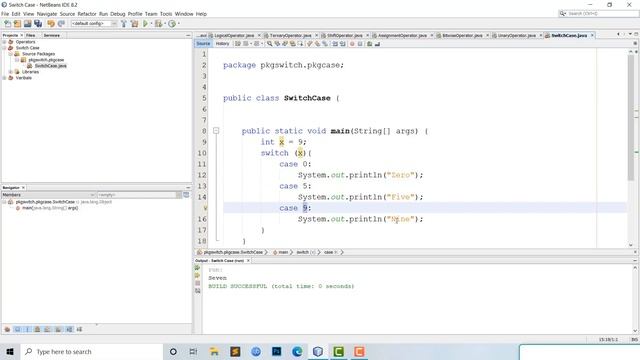
Task: Click the Profile Project toolbar icon
Action: point(172,24)
